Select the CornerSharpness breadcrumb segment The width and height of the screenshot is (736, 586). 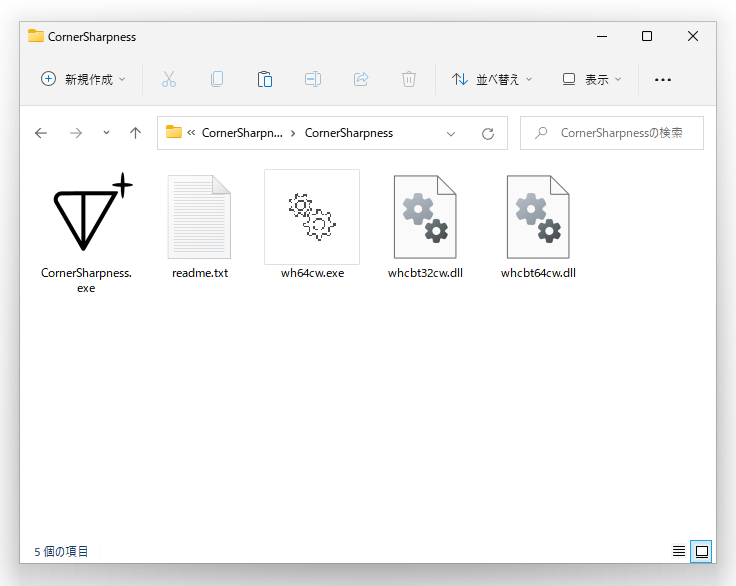click(x=349, y=133)
